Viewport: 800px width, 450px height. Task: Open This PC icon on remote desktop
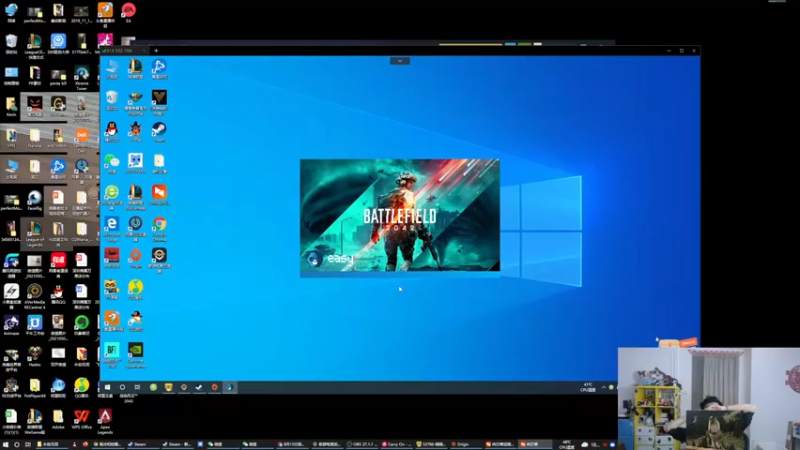[x=112, y=68]
